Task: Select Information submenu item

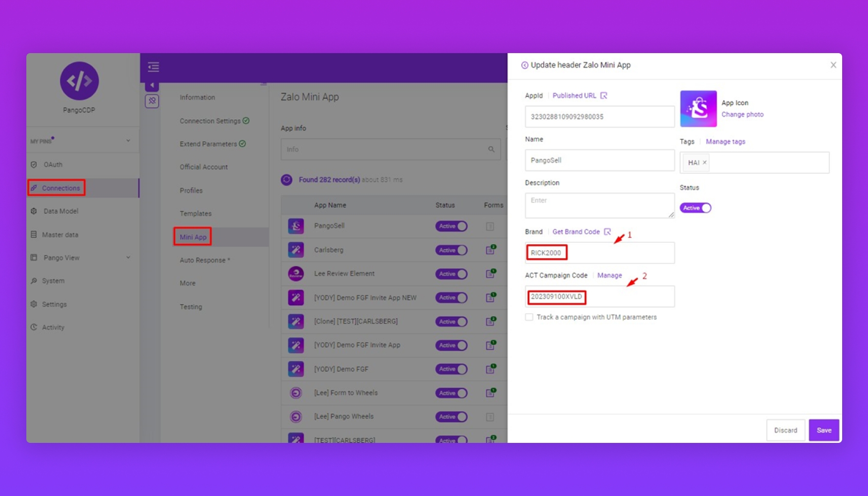Action: pyautogui.click(x=197, y=97)
